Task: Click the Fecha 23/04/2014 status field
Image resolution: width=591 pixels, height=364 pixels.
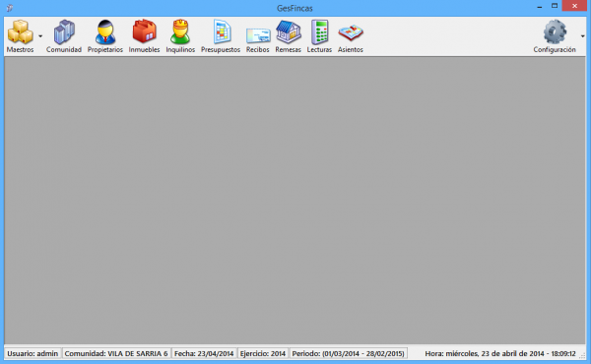Action: pyautogui.click(x=204, y=353)
